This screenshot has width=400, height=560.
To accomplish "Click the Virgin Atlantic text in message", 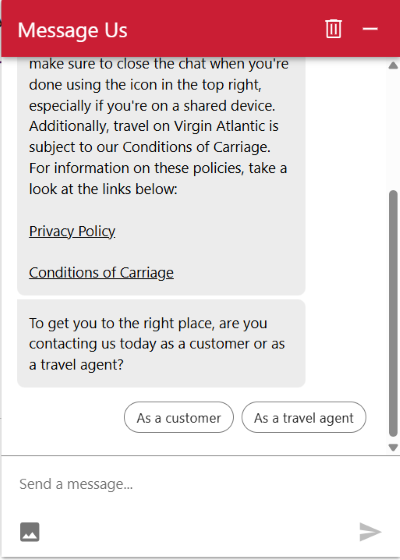I will (x=226, y=126).
